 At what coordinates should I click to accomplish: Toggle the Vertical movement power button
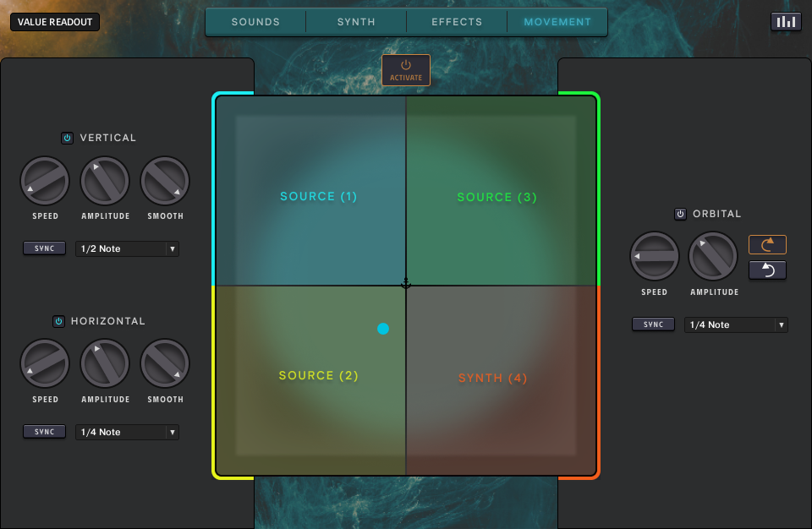[68, 138]
